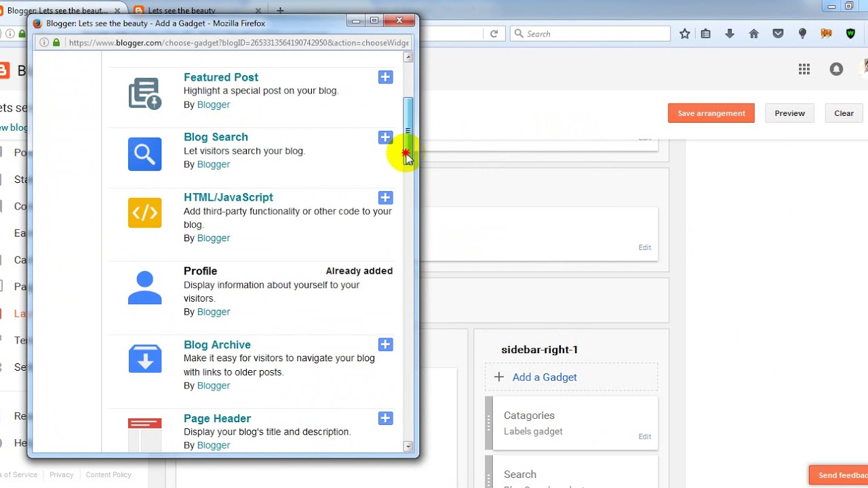868x488 pixels.
Task: Open Firefox downloads arrow
Action: click(x=730, y=34)
